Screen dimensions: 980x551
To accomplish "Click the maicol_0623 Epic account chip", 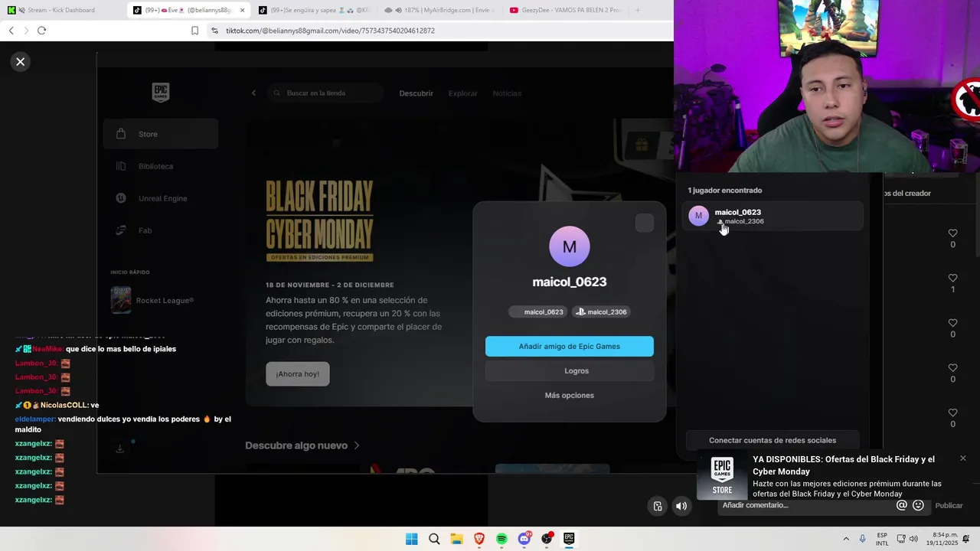I will [537, 311].
